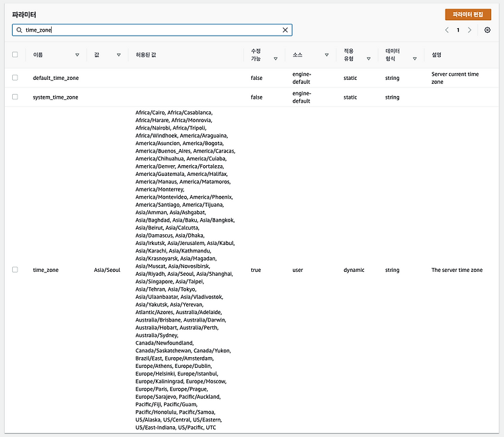Click the Asia/Seoul value cell
This screenshot has height=437, width=504.
[x=107, y=270]
